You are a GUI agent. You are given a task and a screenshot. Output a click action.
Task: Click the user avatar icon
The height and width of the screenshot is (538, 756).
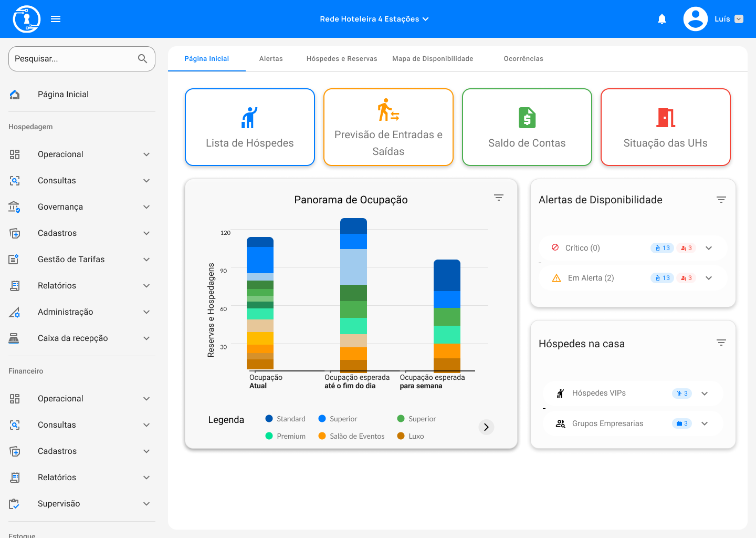695,19
